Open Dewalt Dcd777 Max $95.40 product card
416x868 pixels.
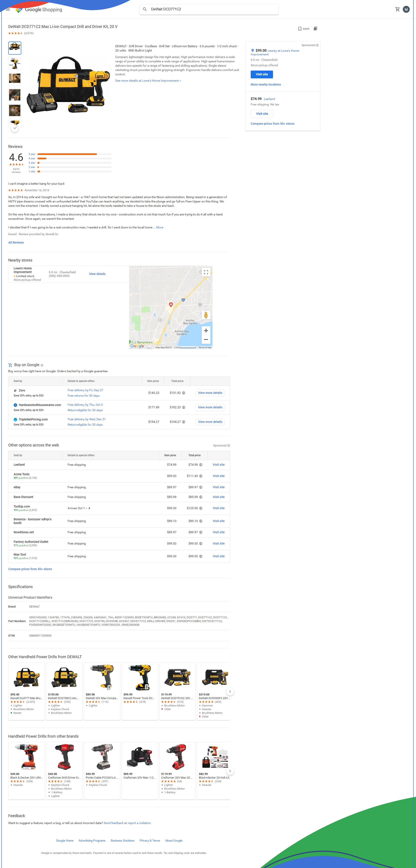coord(27,692)
